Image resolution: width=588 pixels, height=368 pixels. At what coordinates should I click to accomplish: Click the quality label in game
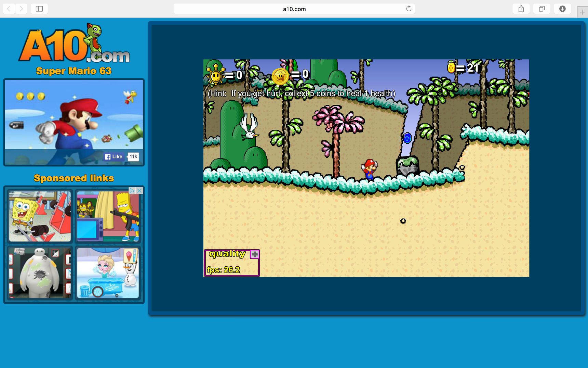tap(227, 254)
